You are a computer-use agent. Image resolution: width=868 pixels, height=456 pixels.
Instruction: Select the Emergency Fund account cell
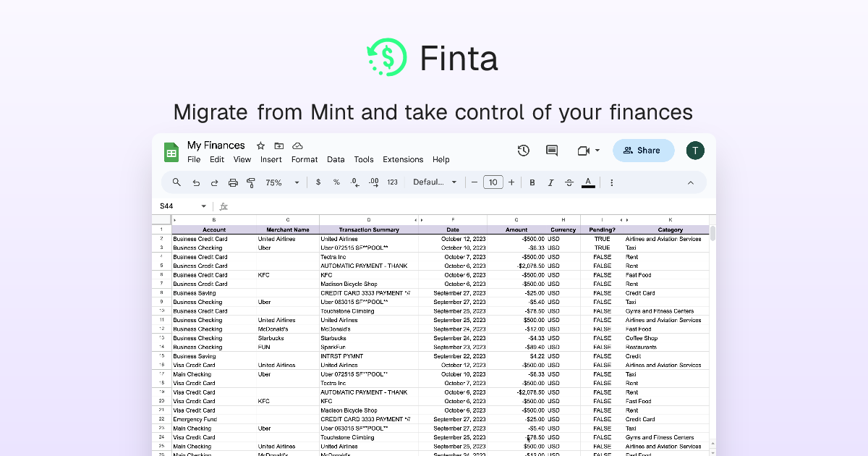pyautogui.click(x=214, y=419)
